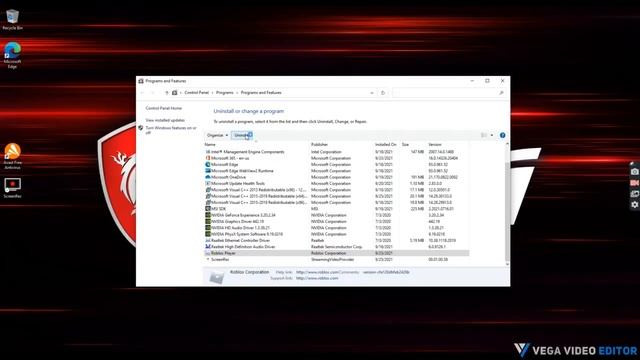Screen dimensions: 640x360
Task: Click the Microsoft OneDrive cloud icon
Action: 208,177
